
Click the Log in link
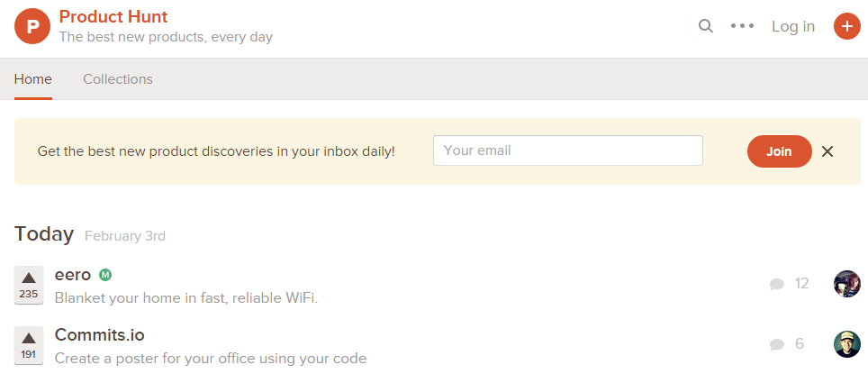[792, 26]
